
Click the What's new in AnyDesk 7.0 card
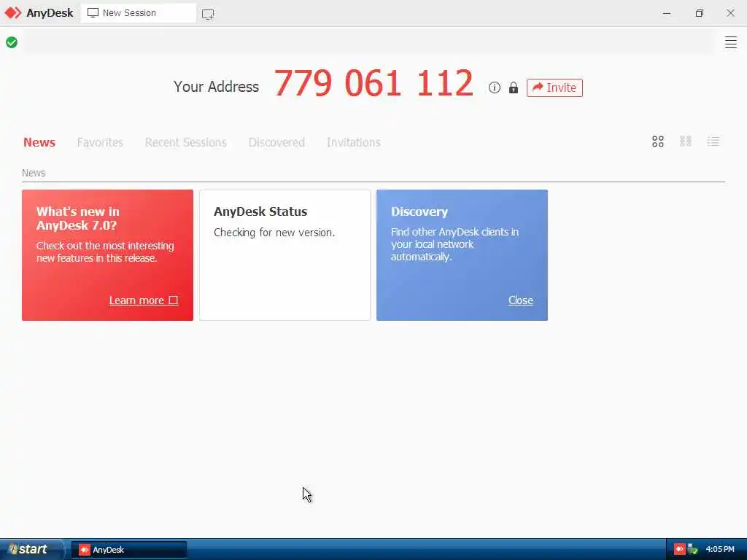coord(108,255)
